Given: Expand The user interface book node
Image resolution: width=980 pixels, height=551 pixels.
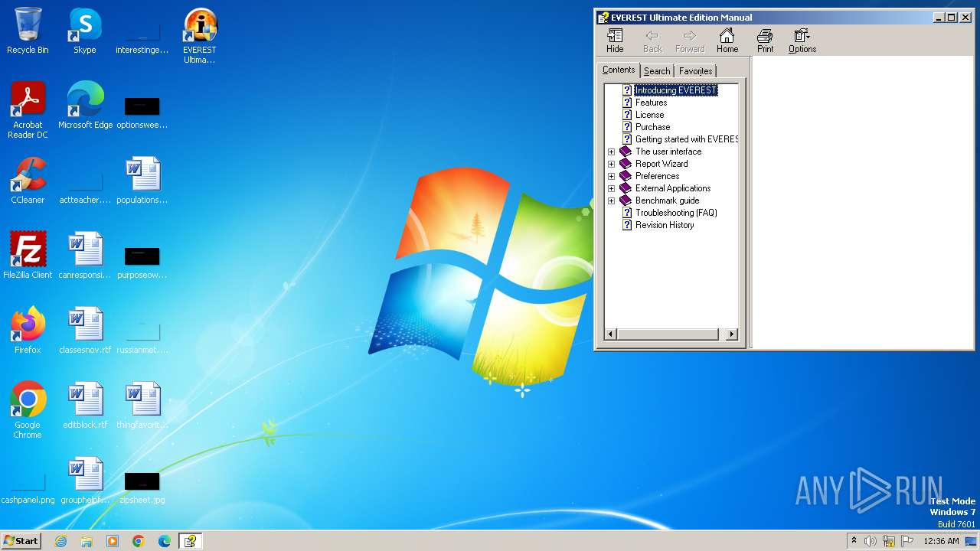Looking at the screenshot, I should click(x=611, y=152).
